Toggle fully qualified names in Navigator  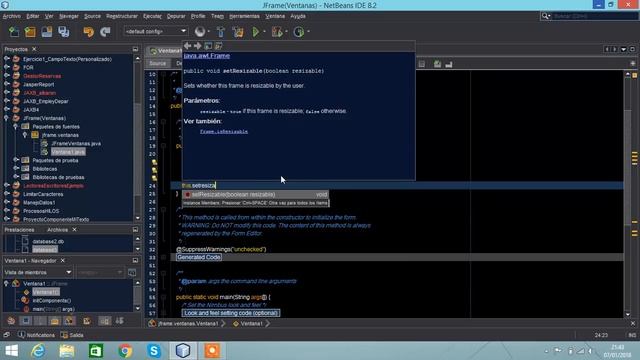click(87, 321)
